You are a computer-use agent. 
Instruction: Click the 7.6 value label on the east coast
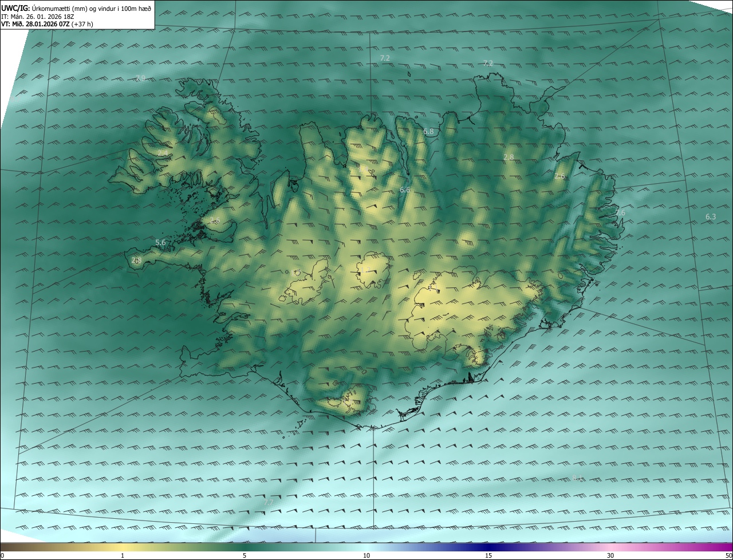pos(620,213)
